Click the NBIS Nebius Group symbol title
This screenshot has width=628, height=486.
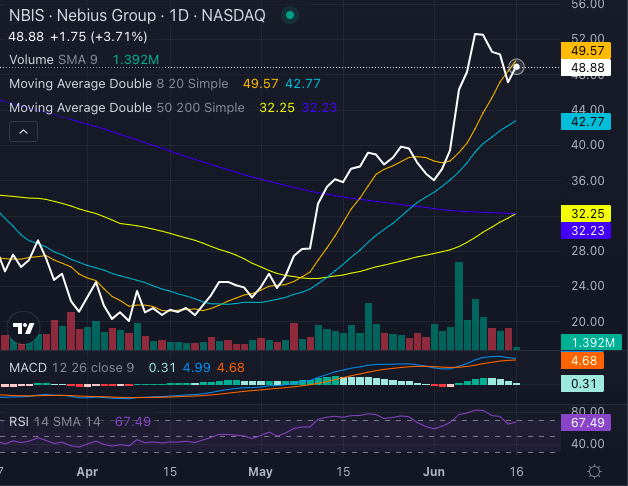tap(137, 16)
